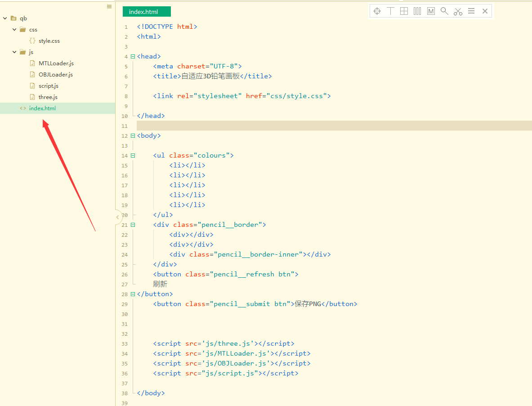This screenshot has width=532, height=406.
Task: Click the three vertical columns icon
Action: click(x=417, y=11)
